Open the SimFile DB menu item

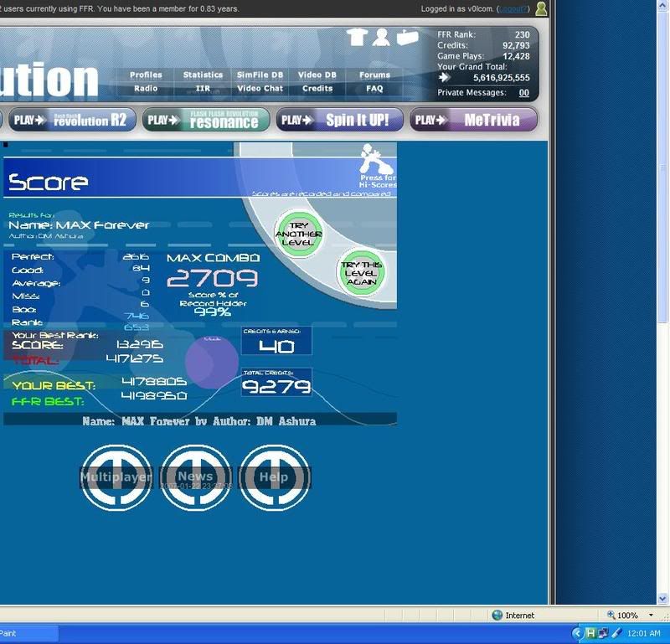pyautogui.click(x=260, y=75)
